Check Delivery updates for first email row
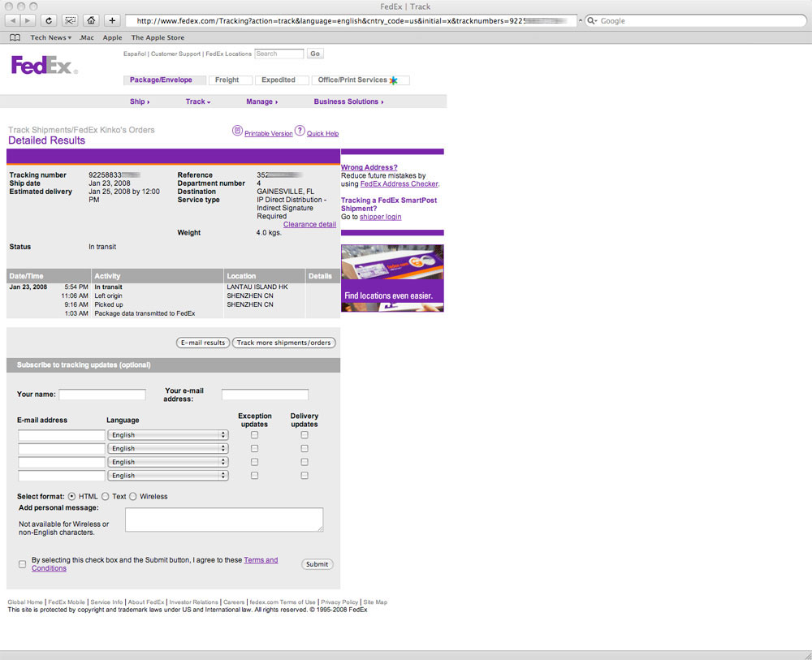This screenshot has height=660, width=812. 304,435
